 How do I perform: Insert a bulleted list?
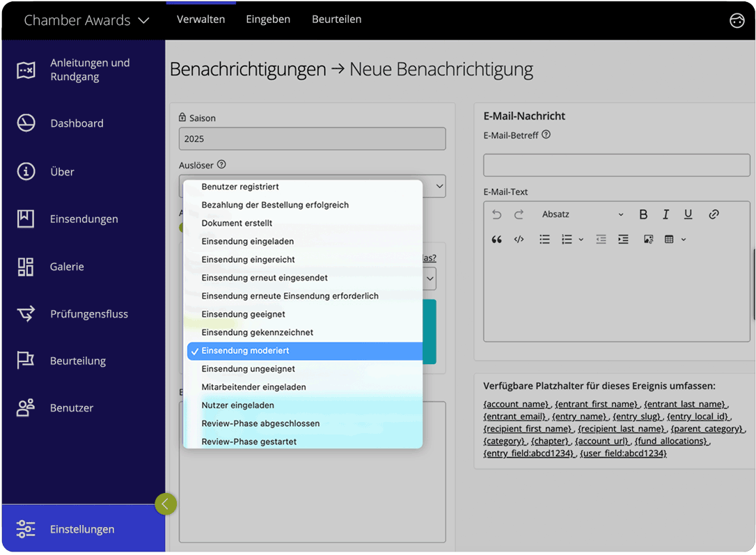point(544,239)
